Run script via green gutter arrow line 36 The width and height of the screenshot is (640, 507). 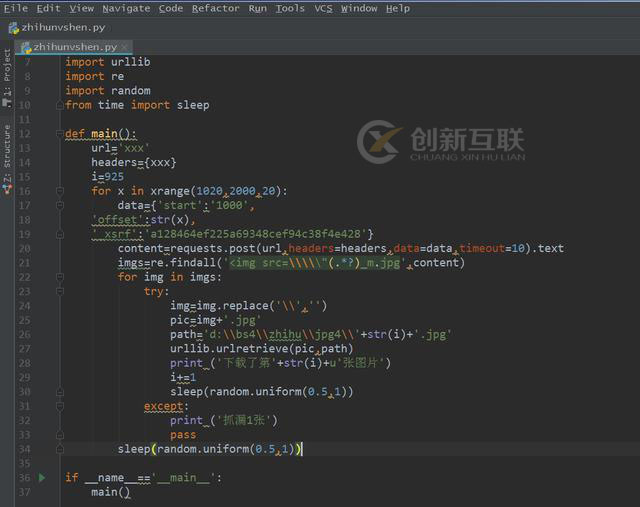click(42, 478)
